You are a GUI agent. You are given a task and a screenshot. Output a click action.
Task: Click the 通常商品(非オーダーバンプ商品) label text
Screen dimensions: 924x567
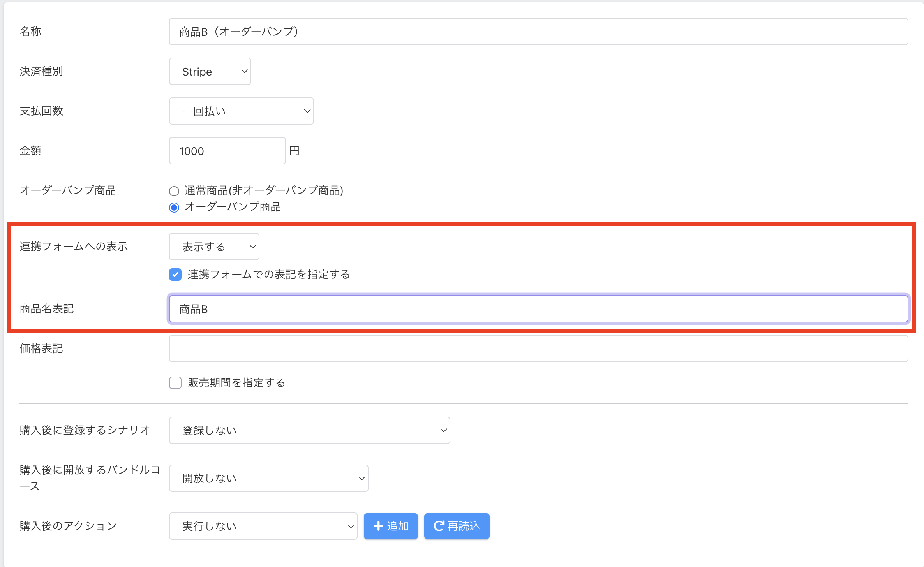pyautogui.click(x=264, y=191)
